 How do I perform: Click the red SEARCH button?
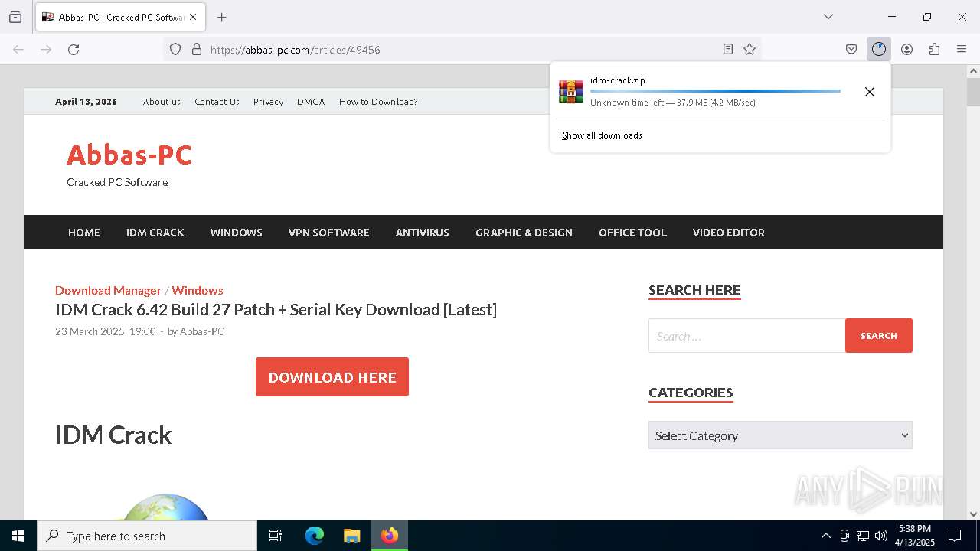point(879,336)
